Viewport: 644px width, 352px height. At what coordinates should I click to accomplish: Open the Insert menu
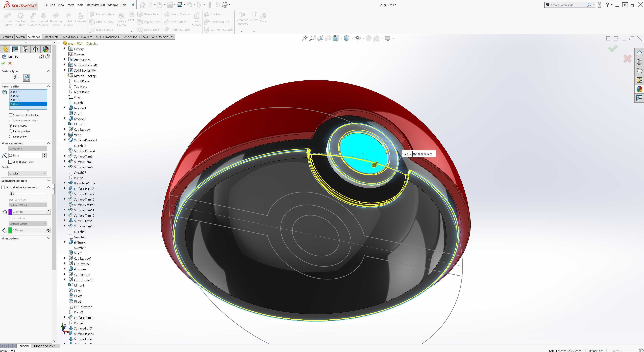point(70,5)
